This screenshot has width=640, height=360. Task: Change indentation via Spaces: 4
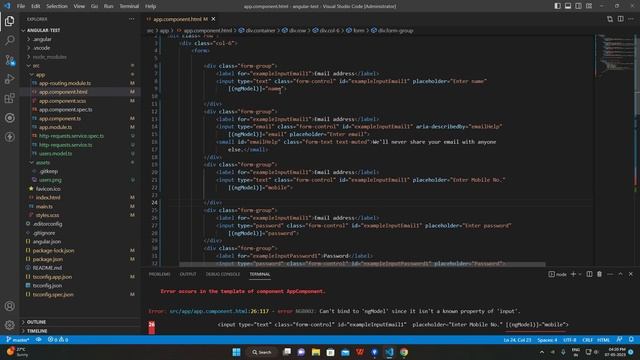click(547, 340)
